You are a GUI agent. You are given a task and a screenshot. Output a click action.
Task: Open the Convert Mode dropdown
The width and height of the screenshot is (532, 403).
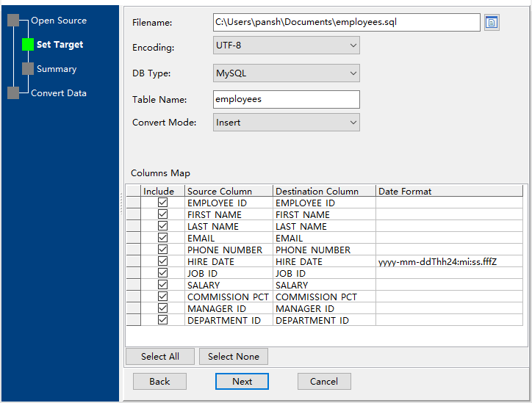tap(286, 123)
